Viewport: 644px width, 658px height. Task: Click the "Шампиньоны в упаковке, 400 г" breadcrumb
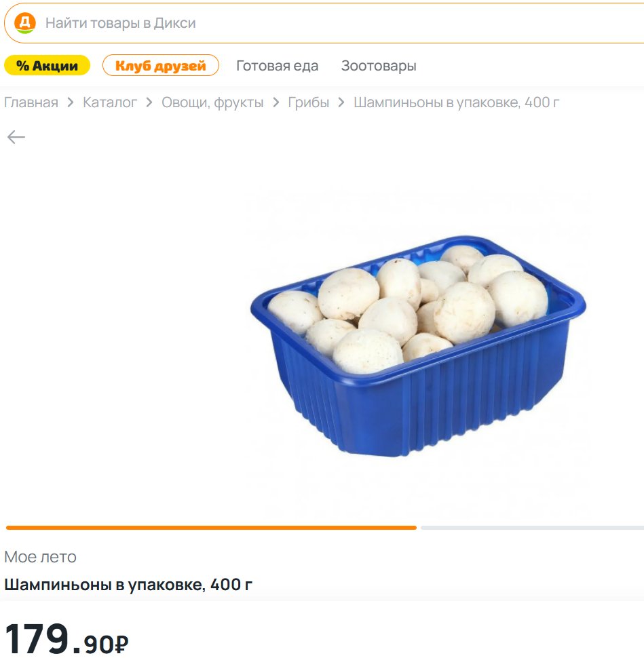pyautogui.click(x=457, y=102)
